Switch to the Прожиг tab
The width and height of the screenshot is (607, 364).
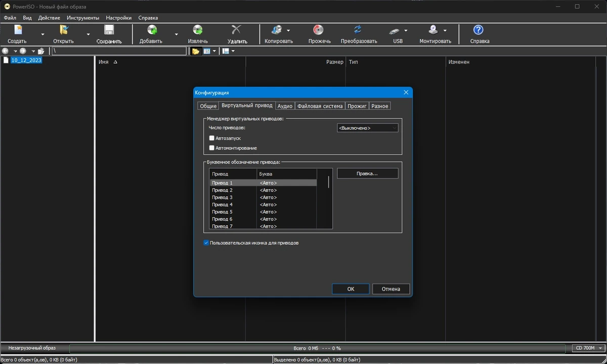357,106
